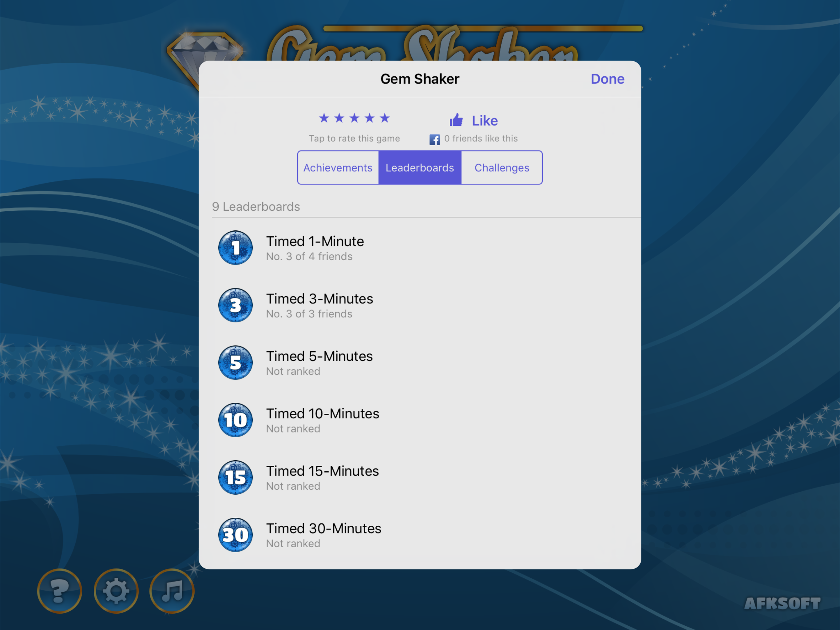The height and width of the screenshot is (630, 840).
Task: Open the Timed 30-Minutes badge icon
Action: point(236,535)
